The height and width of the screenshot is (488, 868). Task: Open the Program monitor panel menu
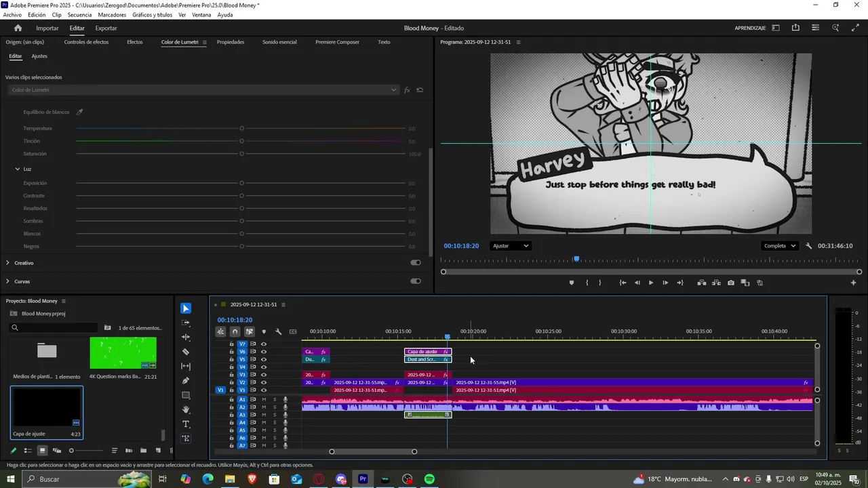pos(519,42)
